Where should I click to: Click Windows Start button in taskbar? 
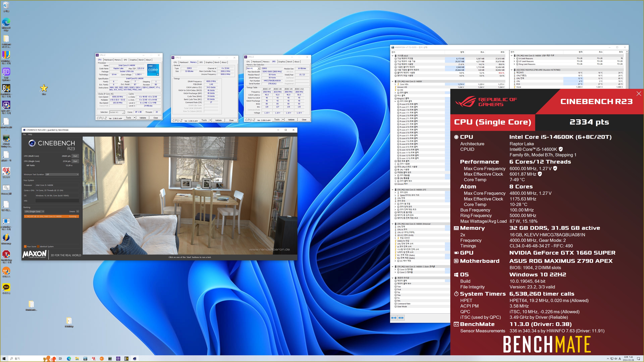click(x=4, y=358)
